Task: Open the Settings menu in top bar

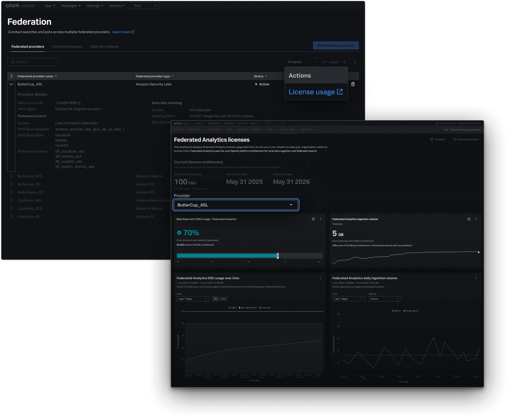Action: [95, 6]
